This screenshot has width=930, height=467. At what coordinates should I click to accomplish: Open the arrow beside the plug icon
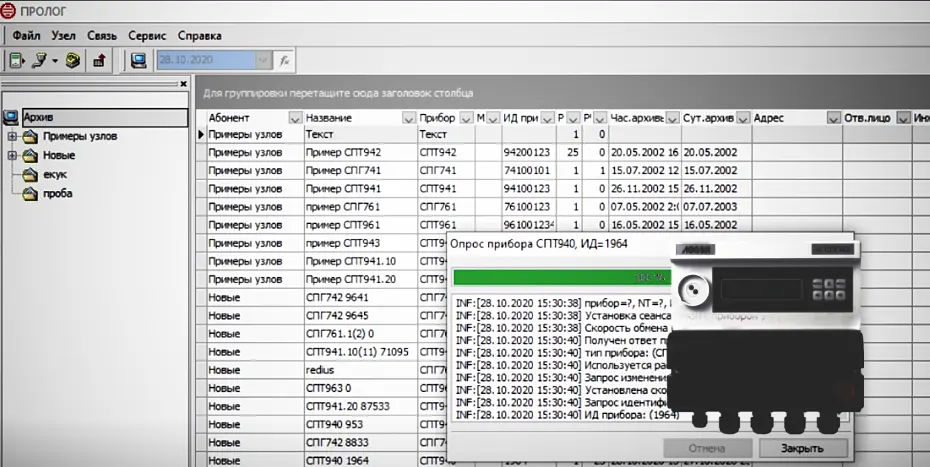[x=55, y=61]
